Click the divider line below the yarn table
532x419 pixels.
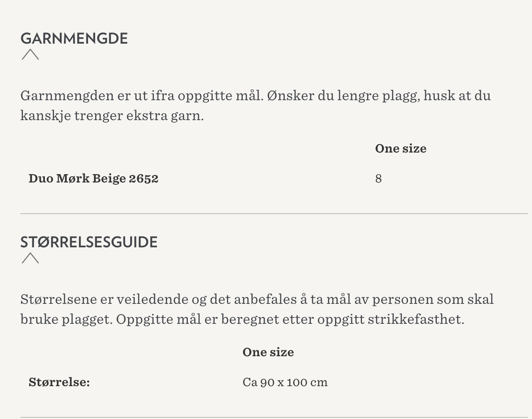[x=274, y=214]
